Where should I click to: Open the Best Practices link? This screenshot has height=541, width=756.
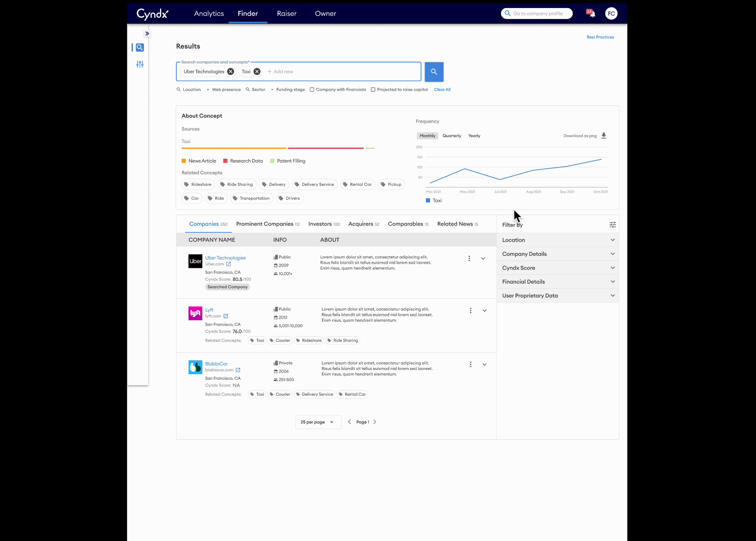[x=600, y=37]
